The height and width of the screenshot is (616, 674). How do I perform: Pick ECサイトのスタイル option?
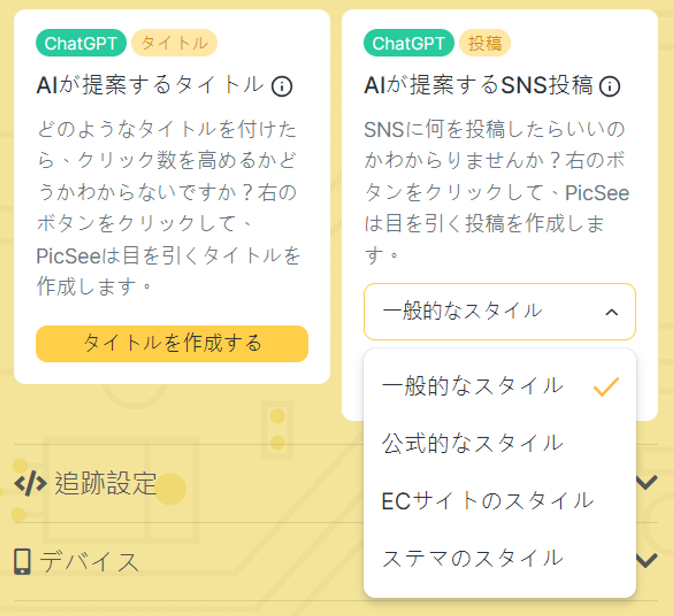(x=499, y=501)
